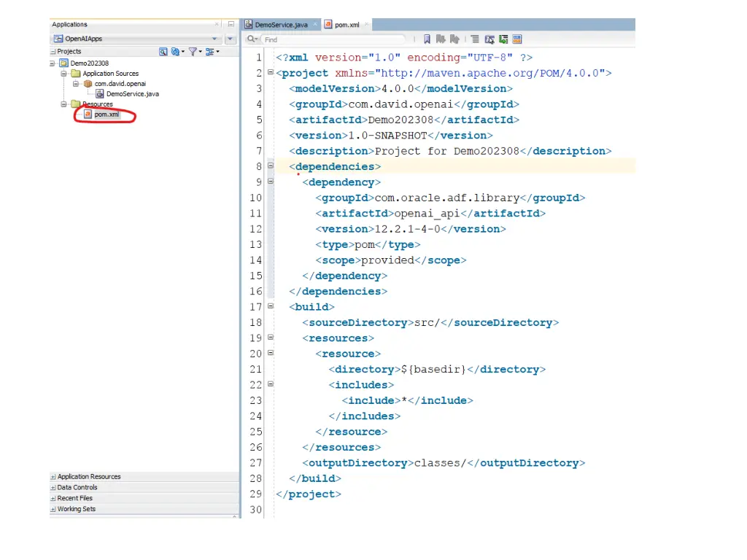The height and width of the screenshot is (560, 747).
Task: Click the refresh icon in Projects toolbar
Action: tap(176, 52)
